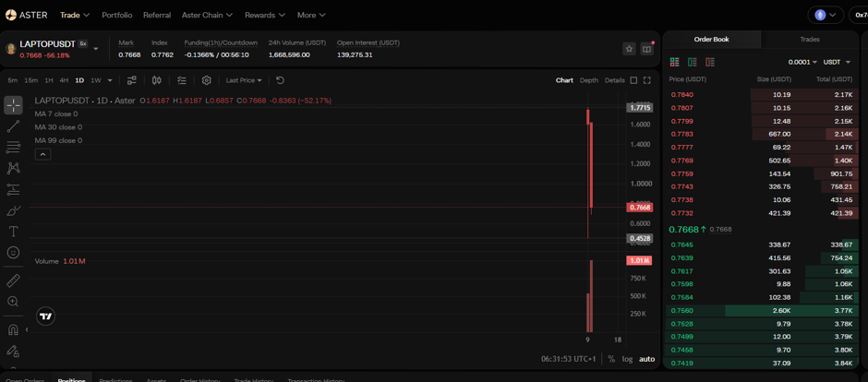Toggle auto scale on chart
This screenshot has width=868, height=382.
point(646,359)
